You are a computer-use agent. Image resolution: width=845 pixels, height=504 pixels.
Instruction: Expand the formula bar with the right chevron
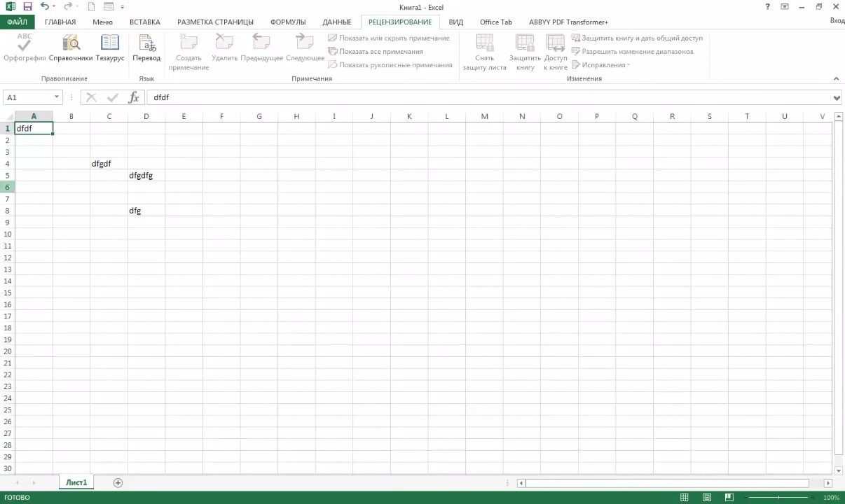click(837, 98)
